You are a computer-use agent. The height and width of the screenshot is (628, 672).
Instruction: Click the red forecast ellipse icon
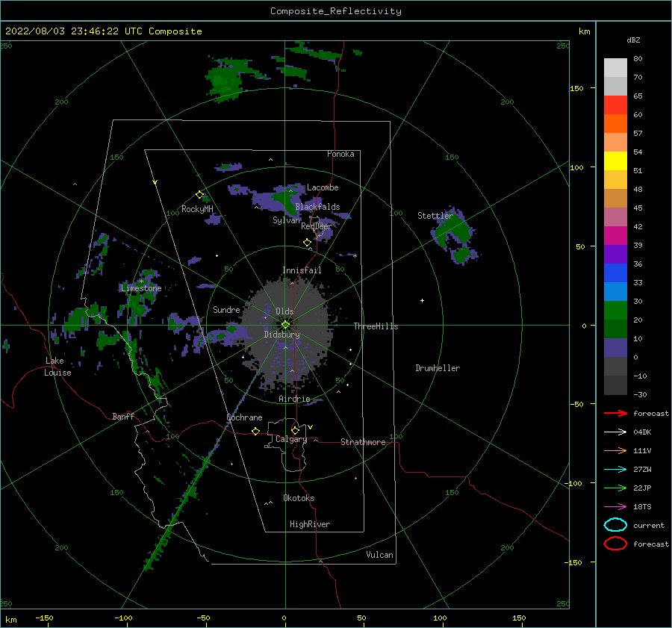pyautogui.click(x=615, y=544)
